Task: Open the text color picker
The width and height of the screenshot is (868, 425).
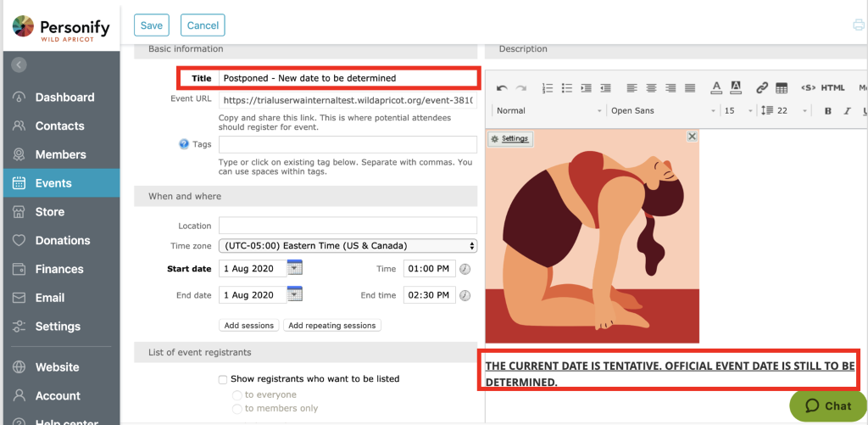Action: (716, 87)
